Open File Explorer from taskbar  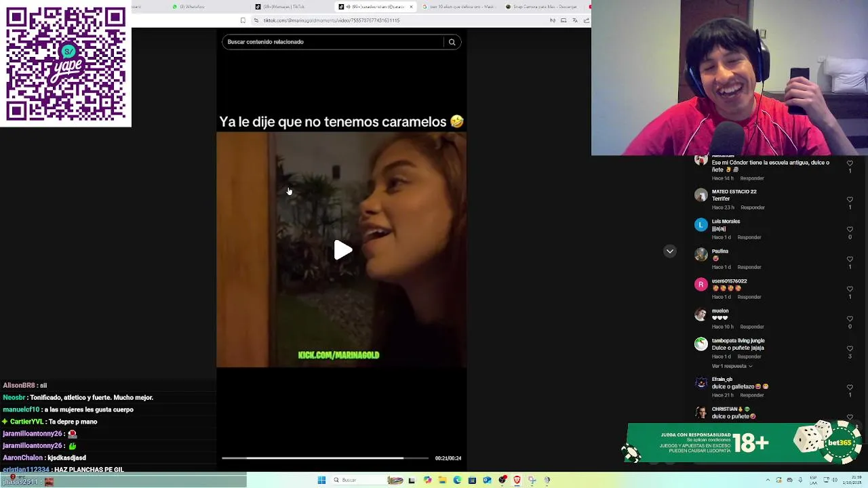pyautogui.click(x=442, y=480)
